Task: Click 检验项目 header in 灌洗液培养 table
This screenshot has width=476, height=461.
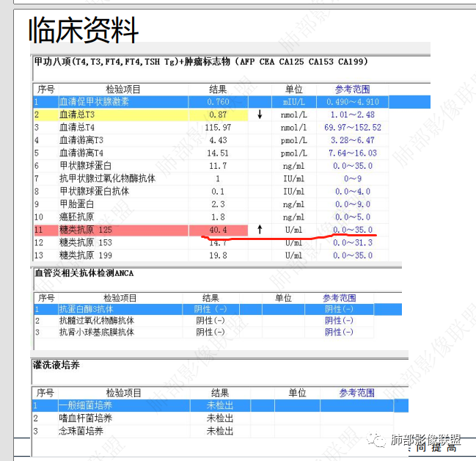Action: (123, 393)
